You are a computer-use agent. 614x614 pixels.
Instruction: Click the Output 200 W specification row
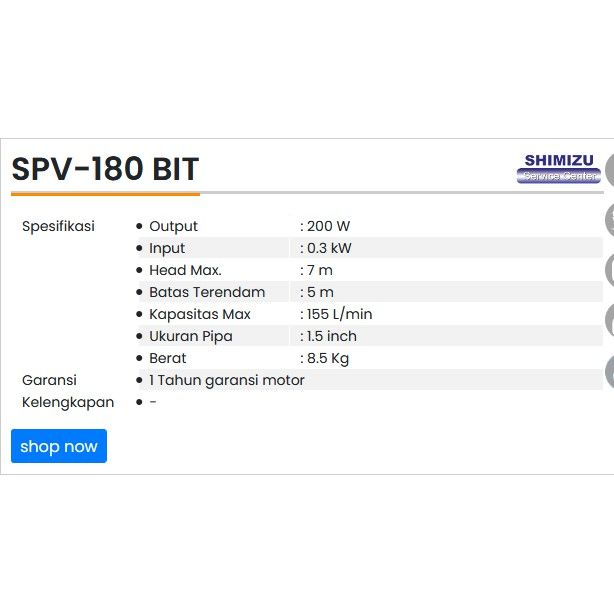pos(250,226)
